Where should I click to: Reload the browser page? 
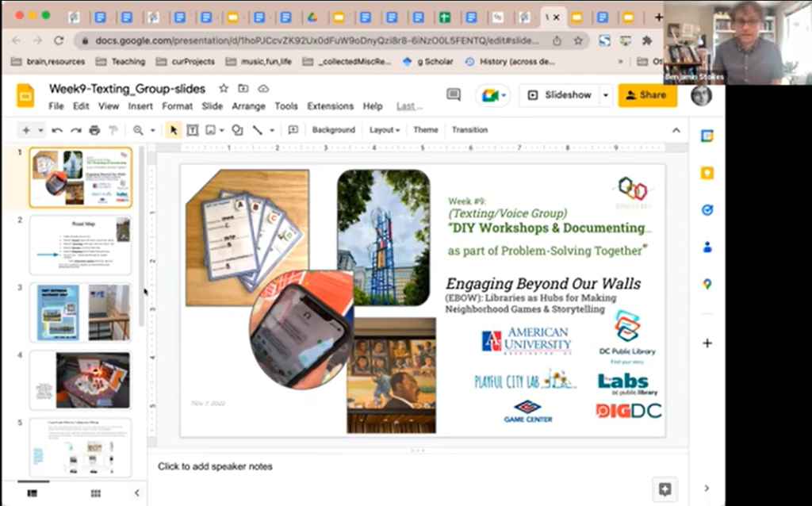pyautogui.click(x=59, y=40)
